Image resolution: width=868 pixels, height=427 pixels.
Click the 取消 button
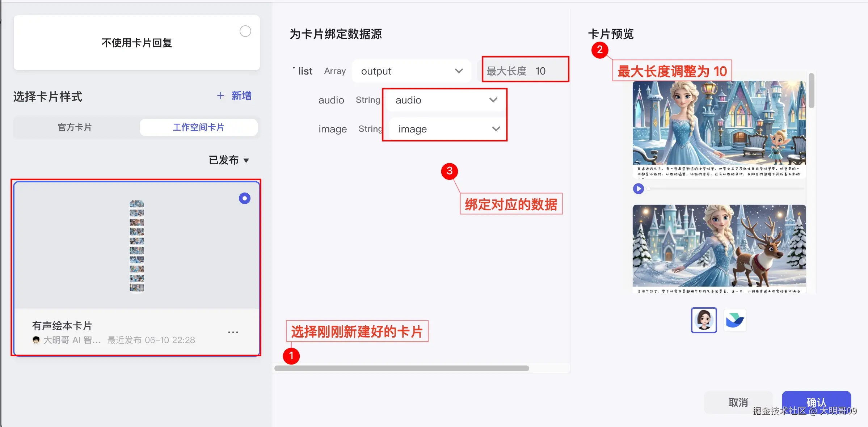[x=738, y=402]
